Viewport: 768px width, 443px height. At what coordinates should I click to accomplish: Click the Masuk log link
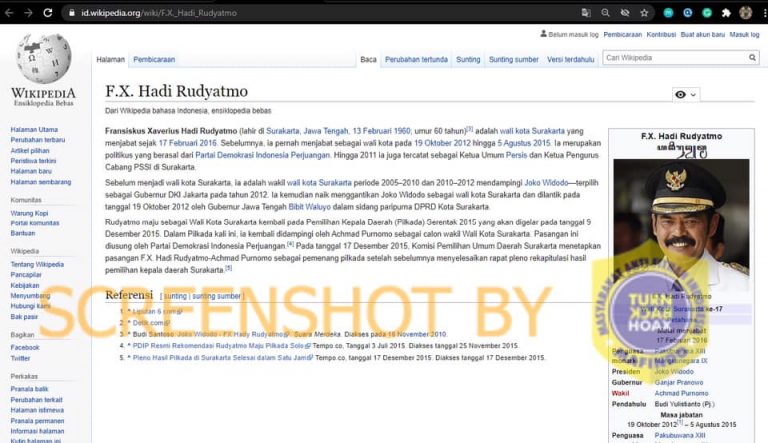click(x=744, y=34)
